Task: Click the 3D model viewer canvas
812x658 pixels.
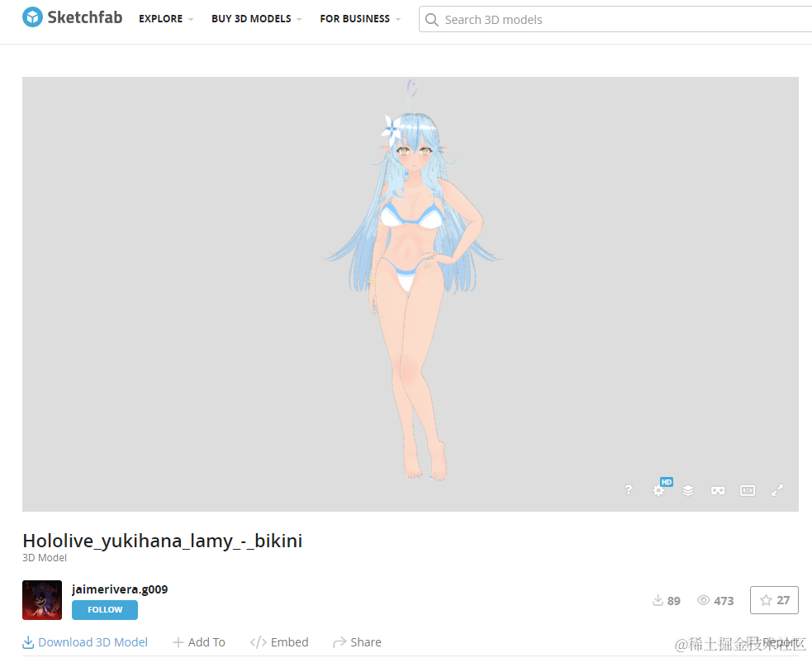Action: click(x=411, y=293)
